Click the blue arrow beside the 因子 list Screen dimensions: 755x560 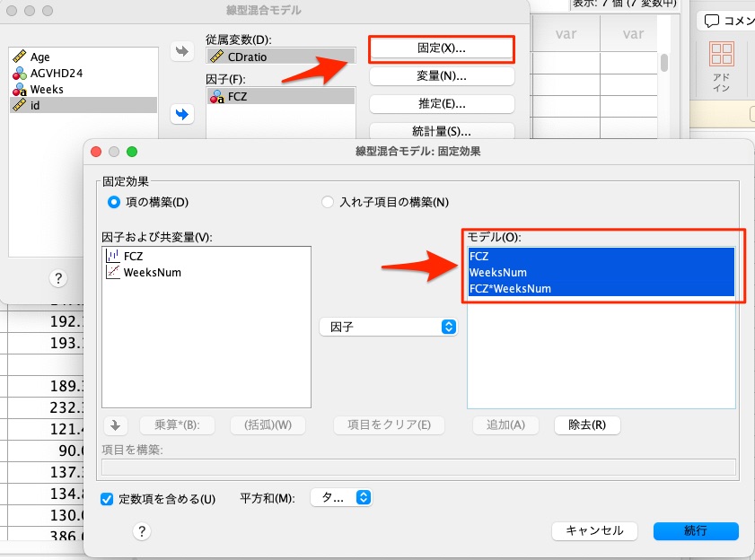tap(182, 114)
